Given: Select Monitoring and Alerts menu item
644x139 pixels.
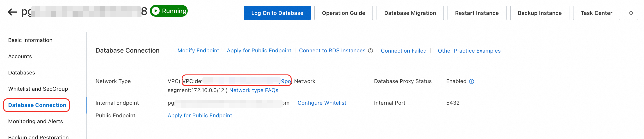Looking at the screenshot, I should point(36,121).
